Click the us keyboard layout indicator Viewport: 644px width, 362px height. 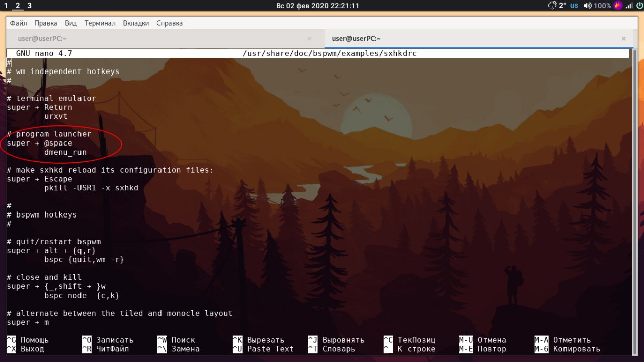(x=574, y=6)
